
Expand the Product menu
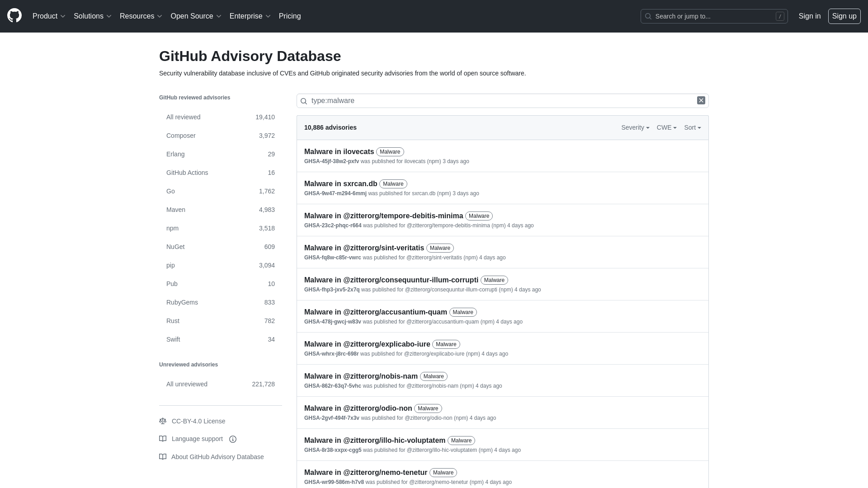(49, 16)
